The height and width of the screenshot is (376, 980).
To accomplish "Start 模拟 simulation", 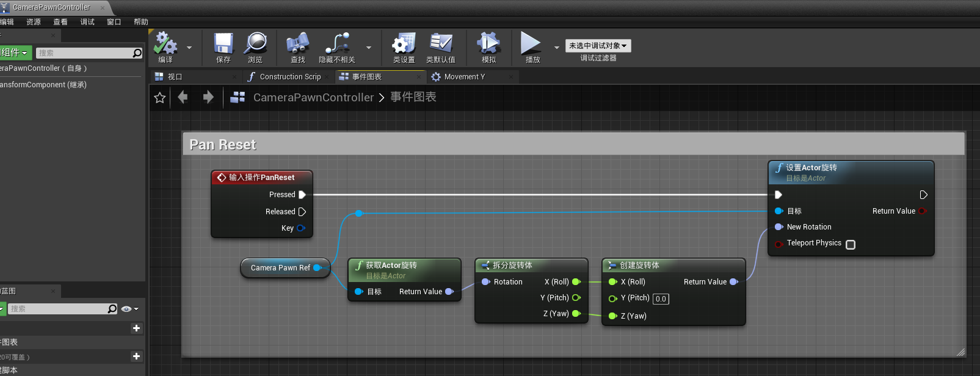I will coord(489,44).
